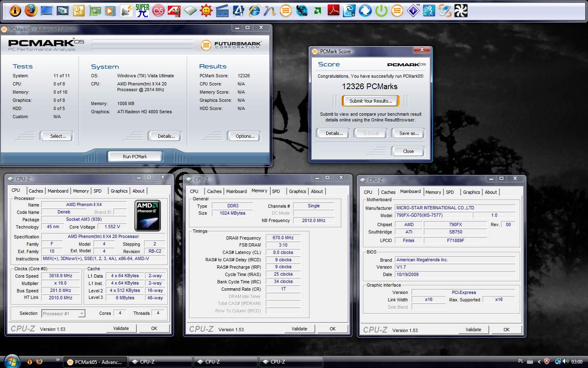Launch ATI tool icon in dock
Screen dimensions: 588x368
174,11
